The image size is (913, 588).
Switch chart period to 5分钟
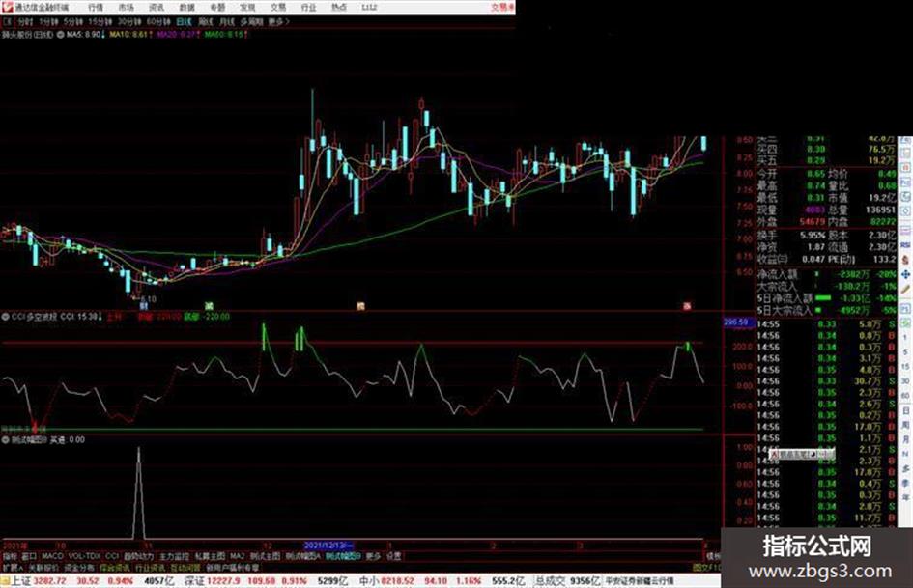point(72,21)
